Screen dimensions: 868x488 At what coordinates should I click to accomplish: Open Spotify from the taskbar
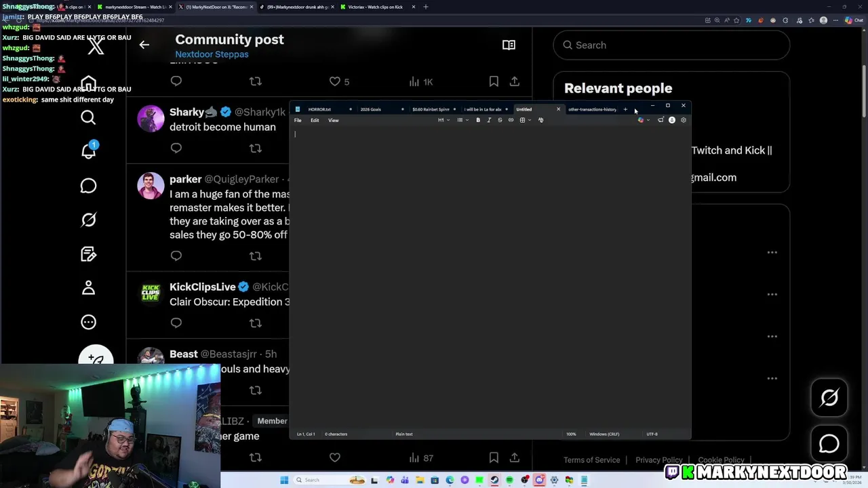pos(509,480)
